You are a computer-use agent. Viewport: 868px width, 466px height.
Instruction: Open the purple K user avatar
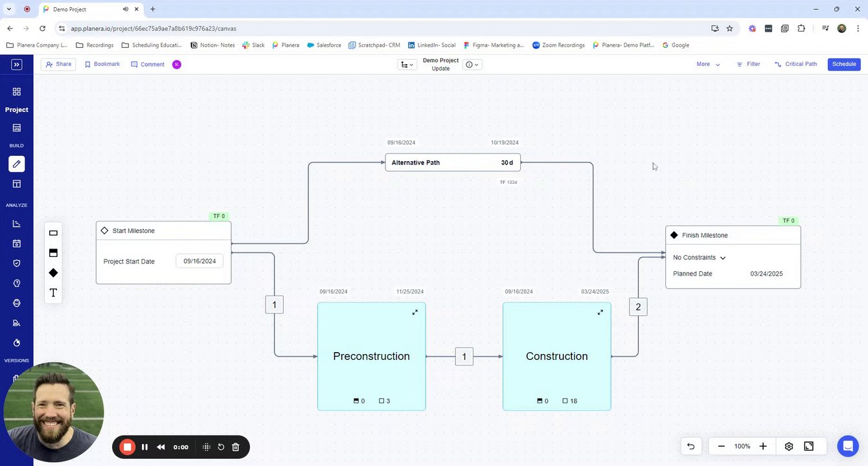[176, 64]
